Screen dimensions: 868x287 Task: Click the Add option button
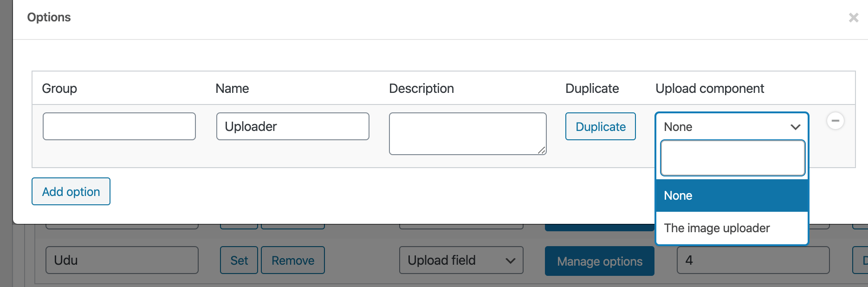click(x=71, y=191)
